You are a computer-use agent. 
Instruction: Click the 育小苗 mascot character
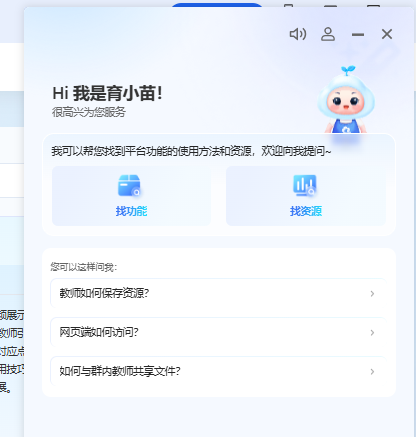click(346, 100)
